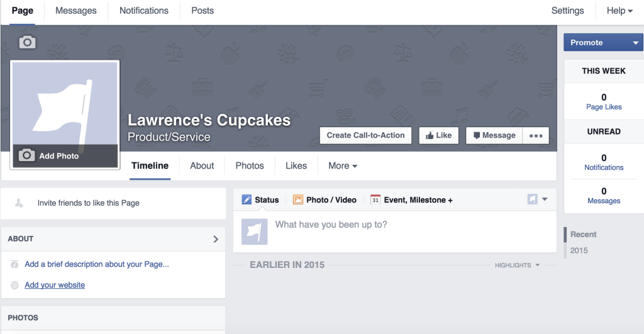
Task: Jump to 2015 in the timeline
Action: point(579,250)
